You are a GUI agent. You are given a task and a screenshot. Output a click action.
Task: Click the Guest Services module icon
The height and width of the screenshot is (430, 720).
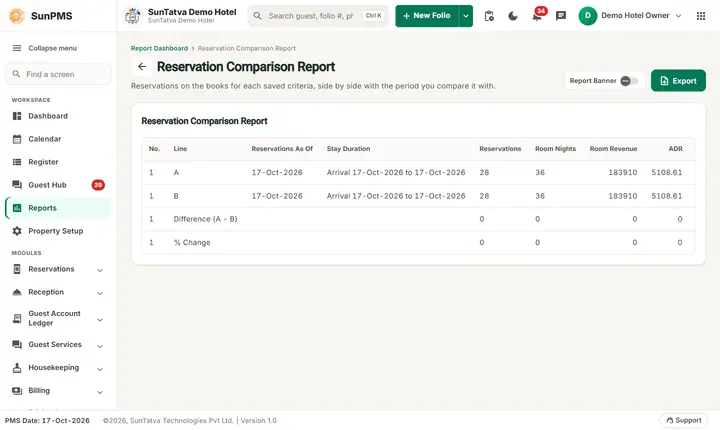(17, 345)
